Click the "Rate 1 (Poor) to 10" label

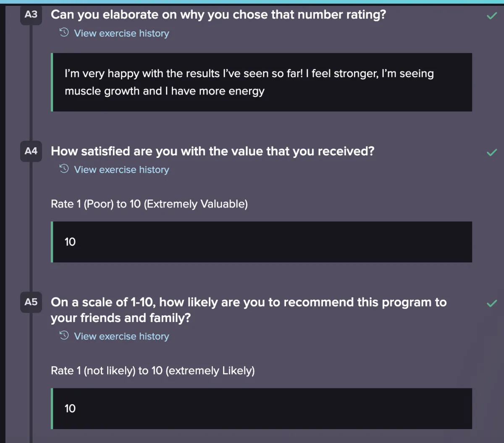(149, 204)
